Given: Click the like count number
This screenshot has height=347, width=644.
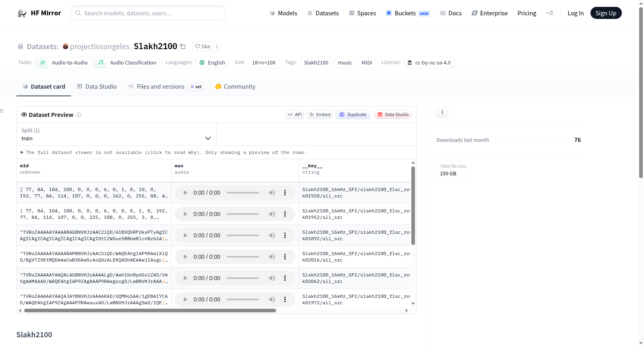Looking at the screenshot, I should click(x=217, y=46).
